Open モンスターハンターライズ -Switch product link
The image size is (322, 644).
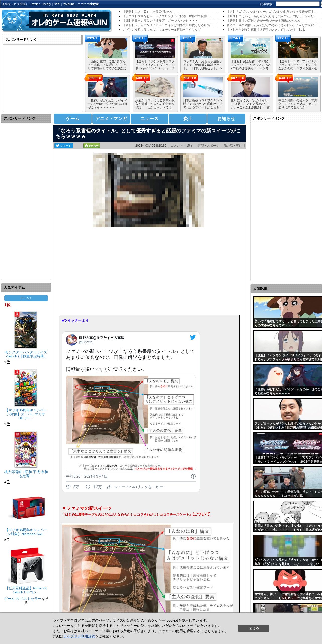click(26, 354)
